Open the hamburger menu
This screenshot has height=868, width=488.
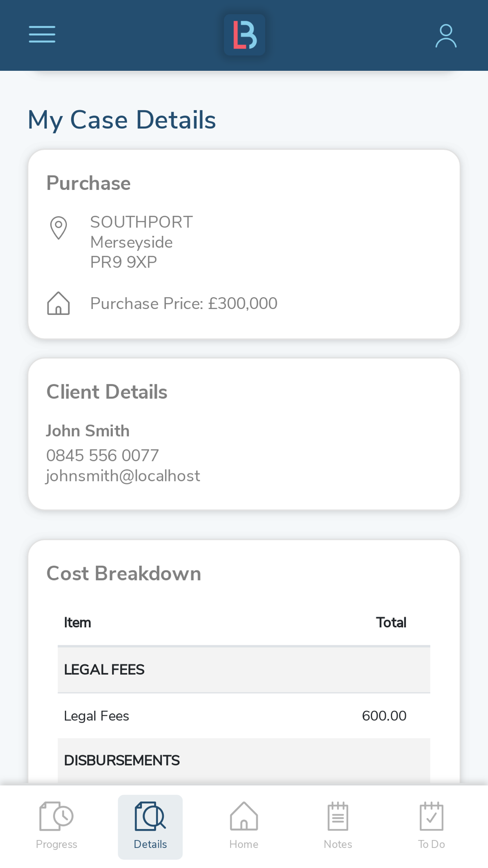pyautogui.click(x=42, y=35)
